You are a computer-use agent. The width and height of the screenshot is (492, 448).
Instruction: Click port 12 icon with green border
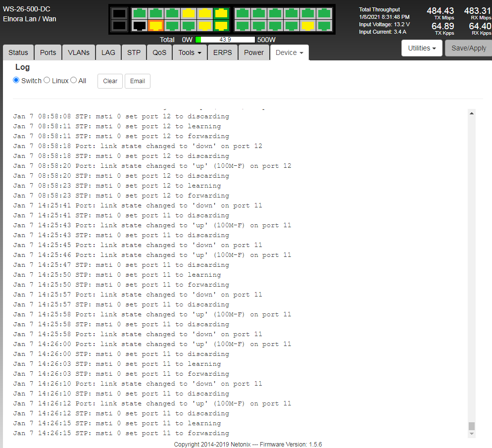point(221,26)
